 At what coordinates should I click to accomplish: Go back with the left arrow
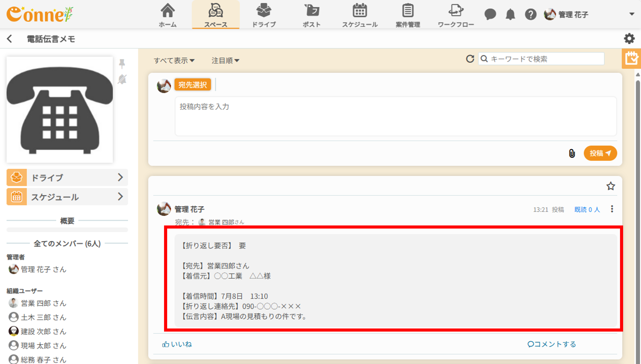[x=9, y=39]
